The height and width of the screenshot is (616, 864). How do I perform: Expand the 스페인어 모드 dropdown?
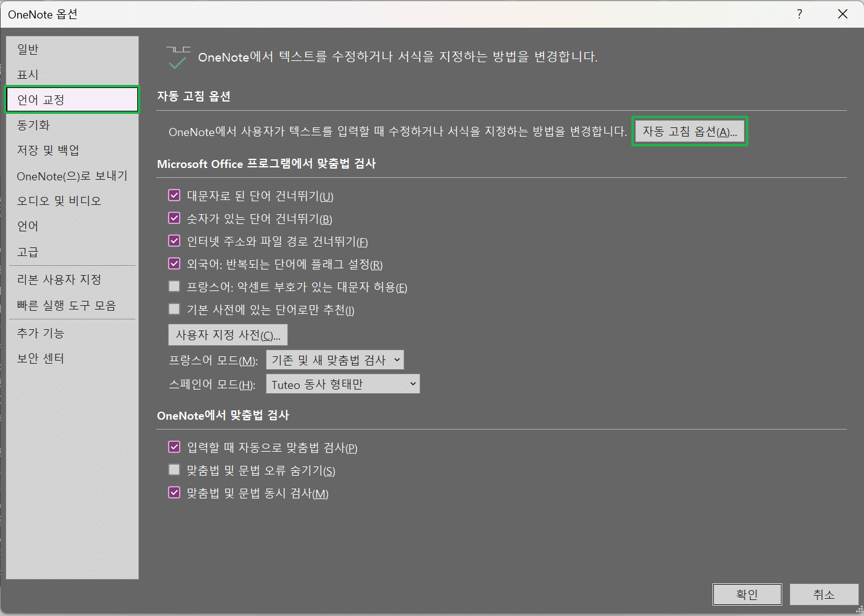tap(343, 384)
